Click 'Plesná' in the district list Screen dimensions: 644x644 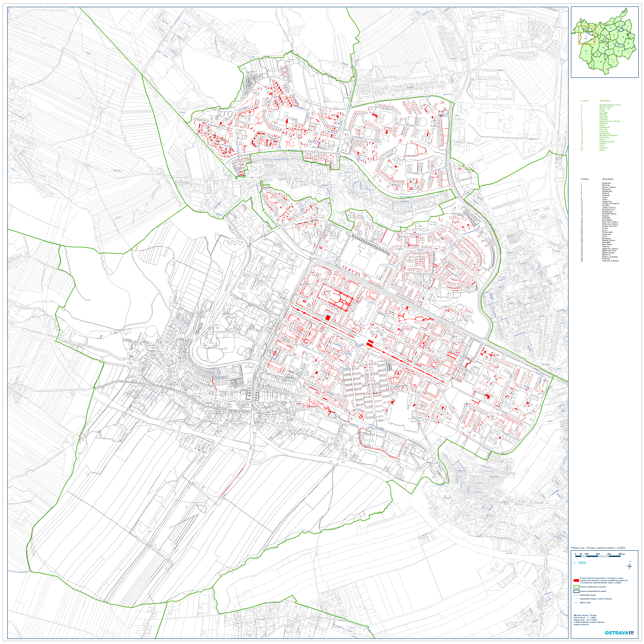(x=602, y=150)
